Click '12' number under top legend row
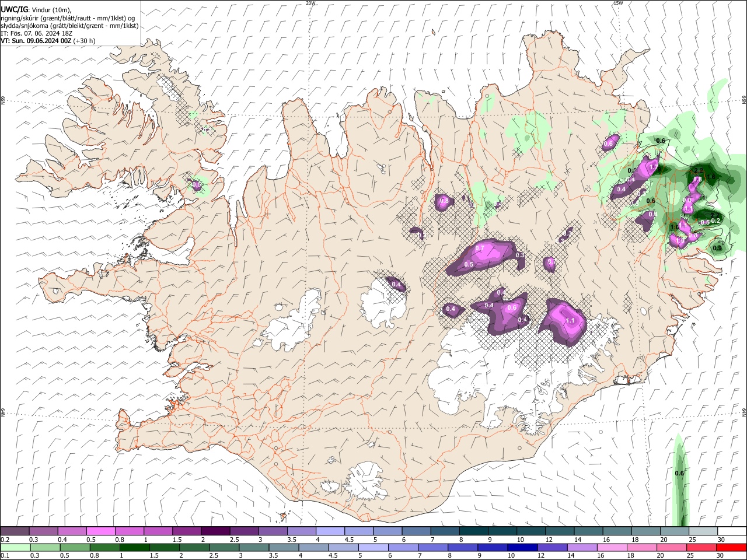This screenshot has width=747, height=560. tap(550, 540)
